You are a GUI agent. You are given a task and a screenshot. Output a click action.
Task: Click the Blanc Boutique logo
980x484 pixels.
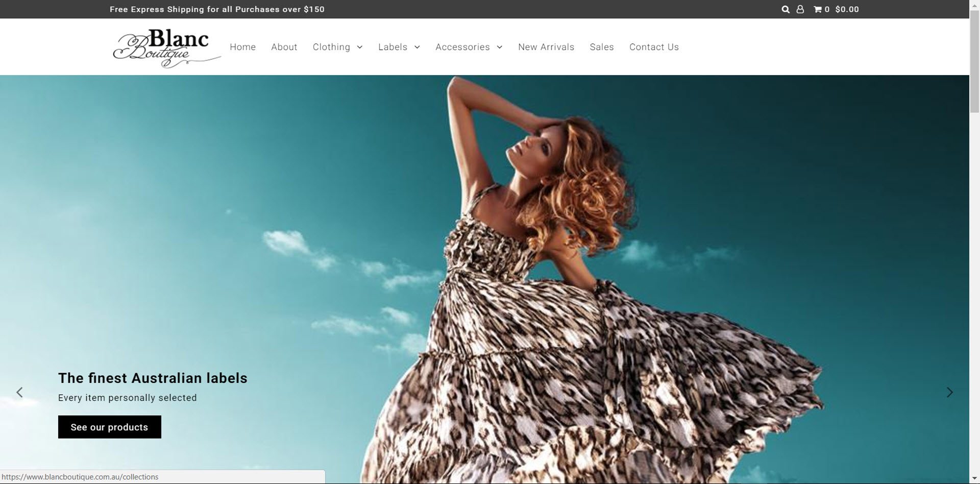coord(166,47)
